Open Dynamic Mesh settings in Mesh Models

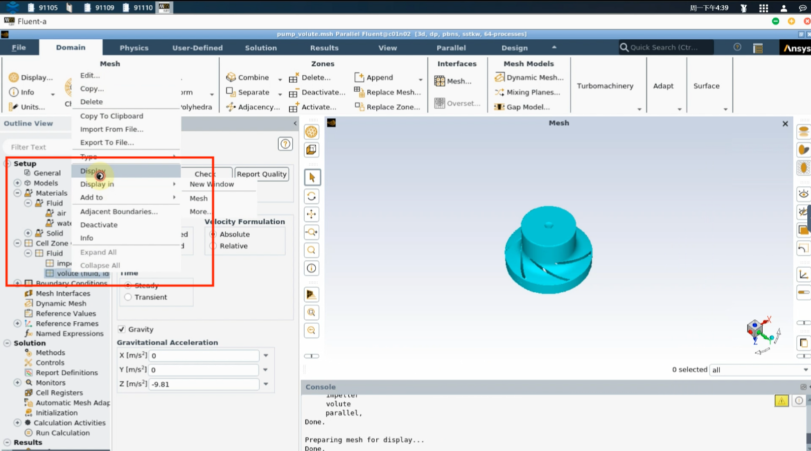[529, 78]
